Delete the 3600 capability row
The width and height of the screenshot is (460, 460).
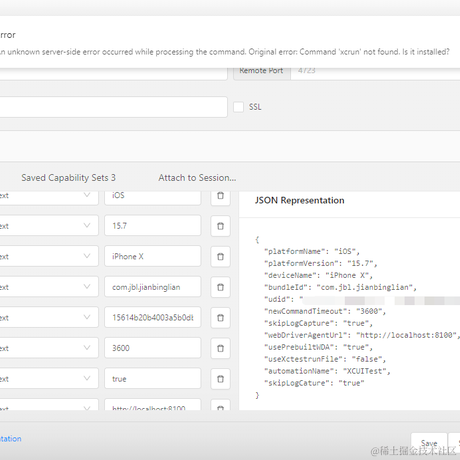click(x=220, y=348)
